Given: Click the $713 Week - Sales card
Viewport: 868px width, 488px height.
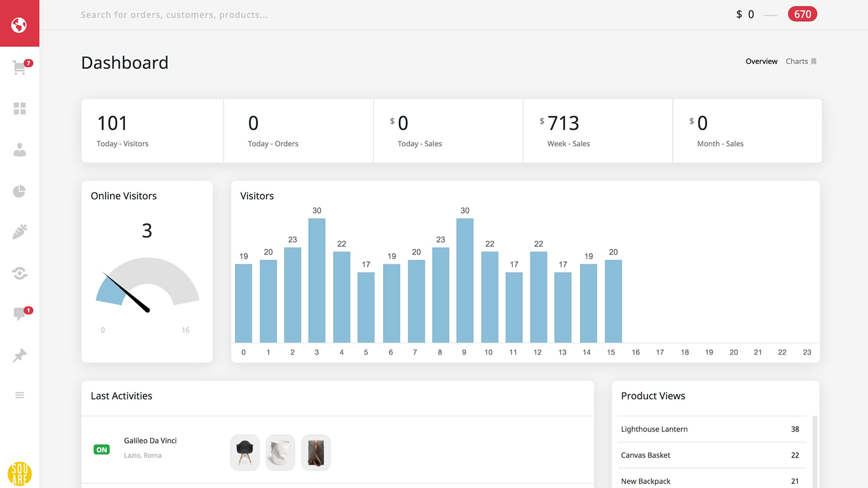Looking at the screenshot, I should click(598, 131).
